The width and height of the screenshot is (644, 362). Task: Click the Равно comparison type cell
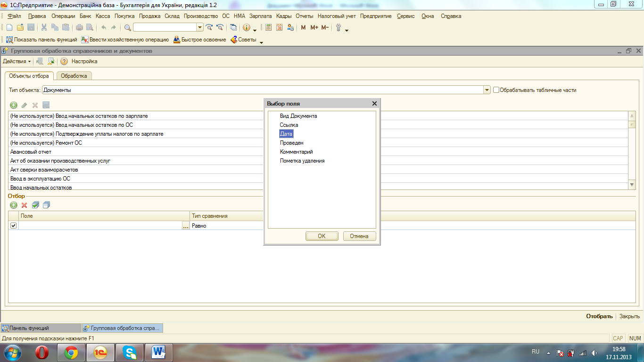coord(227,226)
